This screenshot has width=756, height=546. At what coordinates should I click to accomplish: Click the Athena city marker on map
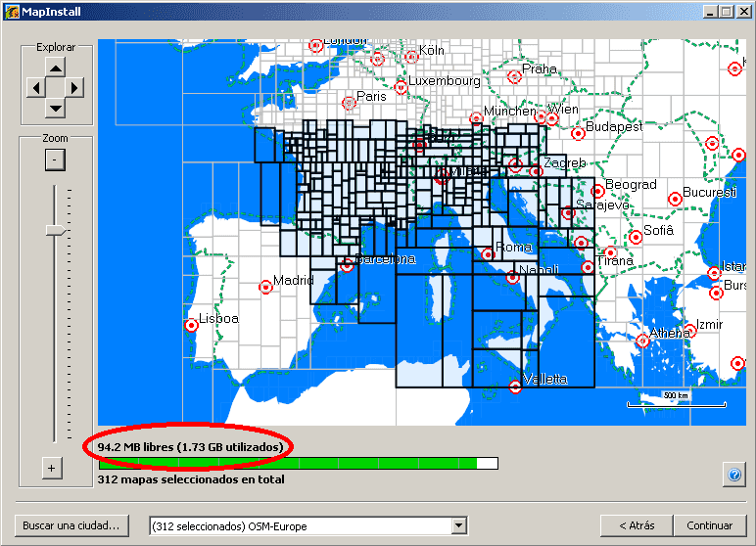click(642, 341)
